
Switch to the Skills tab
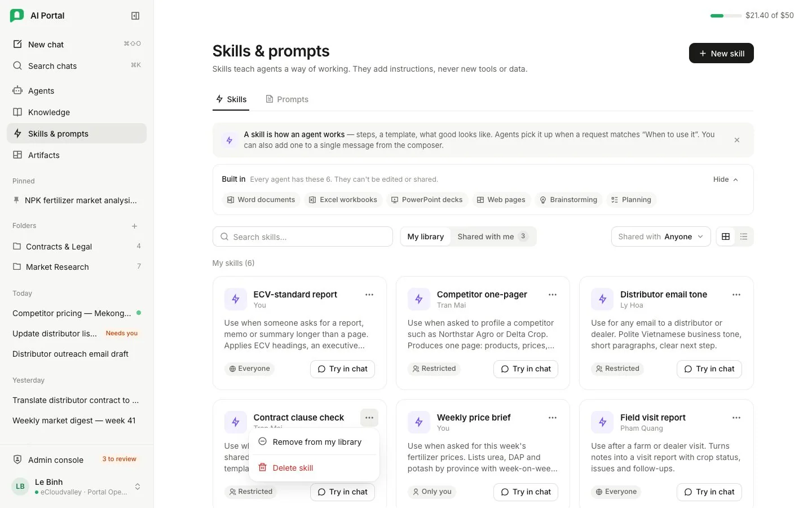click(231, 99)
